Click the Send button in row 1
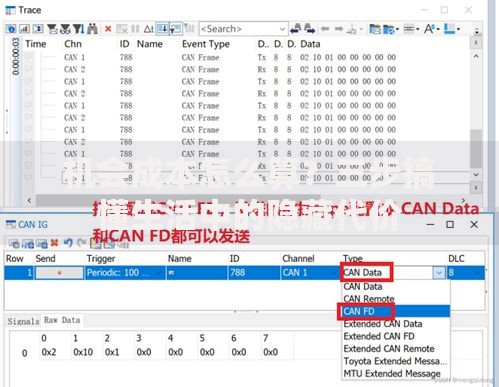Image resolution: width=499 pixels, height=387 pixels. 59,273
